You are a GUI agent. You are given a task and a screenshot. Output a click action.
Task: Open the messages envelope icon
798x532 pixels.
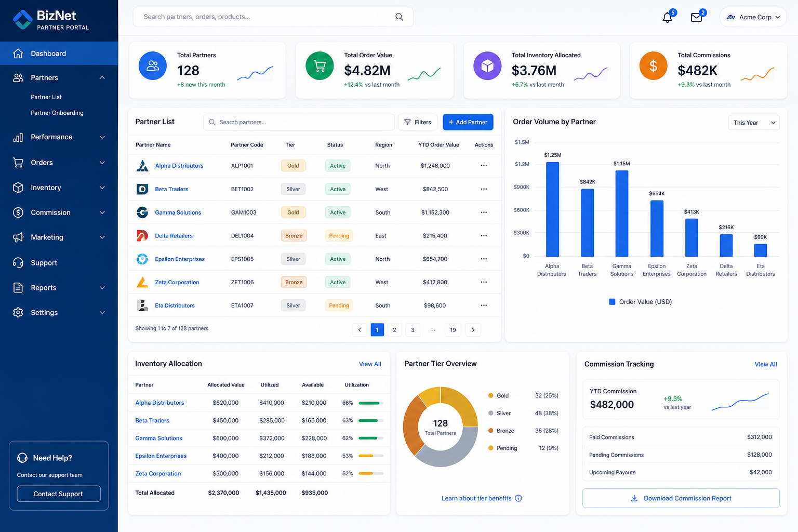[x=697, y=17]
